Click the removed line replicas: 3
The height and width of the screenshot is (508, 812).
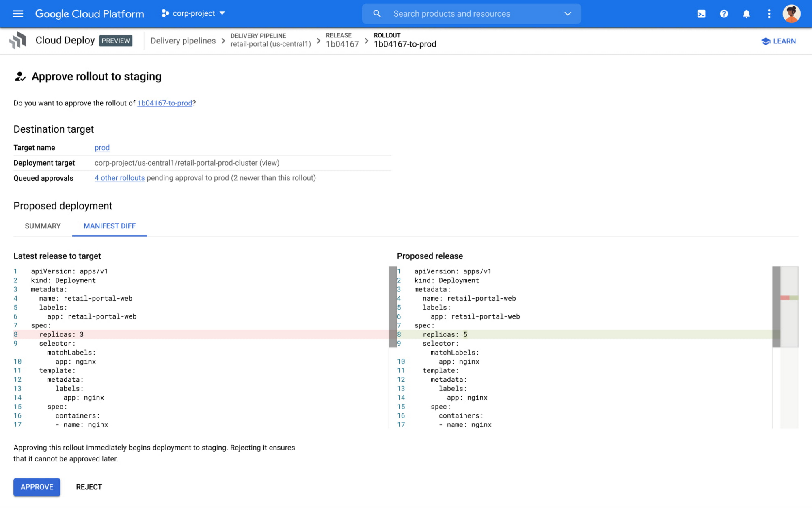click(x=201, y=334)
